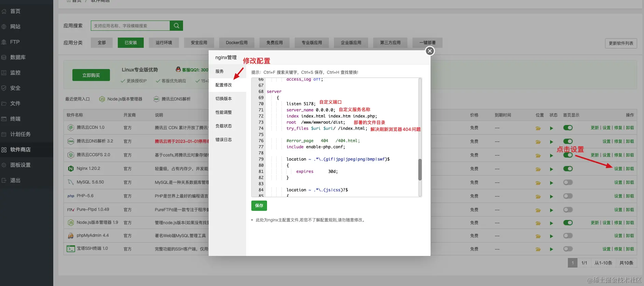Open folder icon for phpMyAdmin 4.4
This screenshot has width=644, height=286.
pyautogui.click(x=538, y=236)
